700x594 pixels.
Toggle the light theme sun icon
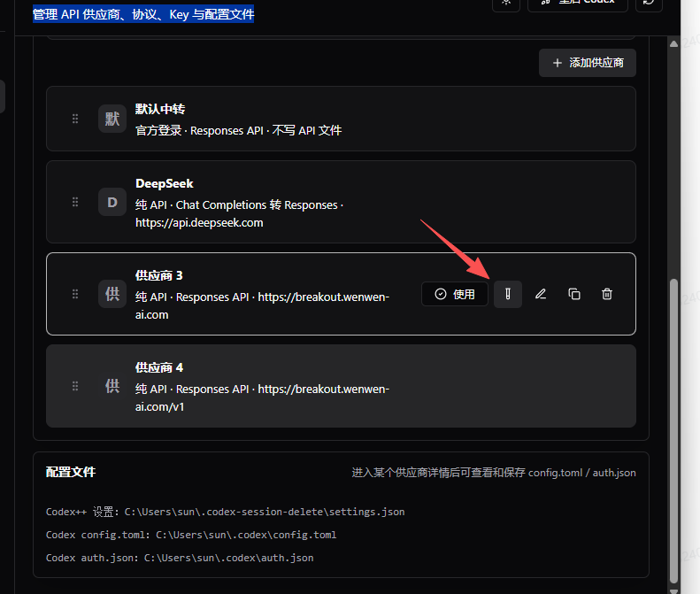pos(506,3)
